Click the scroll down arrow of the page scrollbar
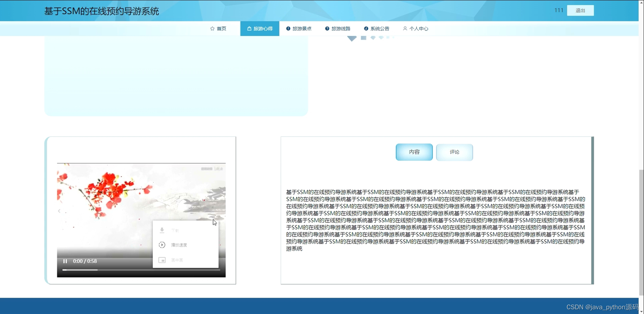The height and width of the screenshot is (314, 644). [x=641, y=312]
